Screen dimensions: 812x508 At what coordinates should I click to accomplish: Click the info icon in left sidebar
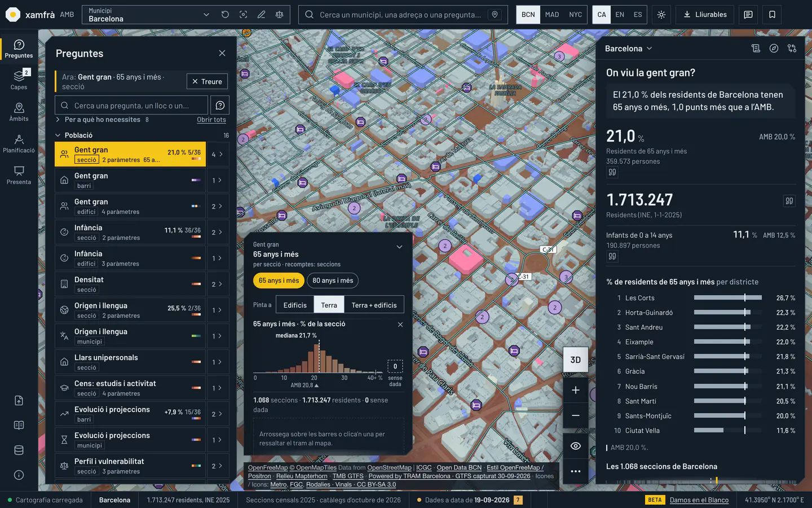[x=19, y=475]
